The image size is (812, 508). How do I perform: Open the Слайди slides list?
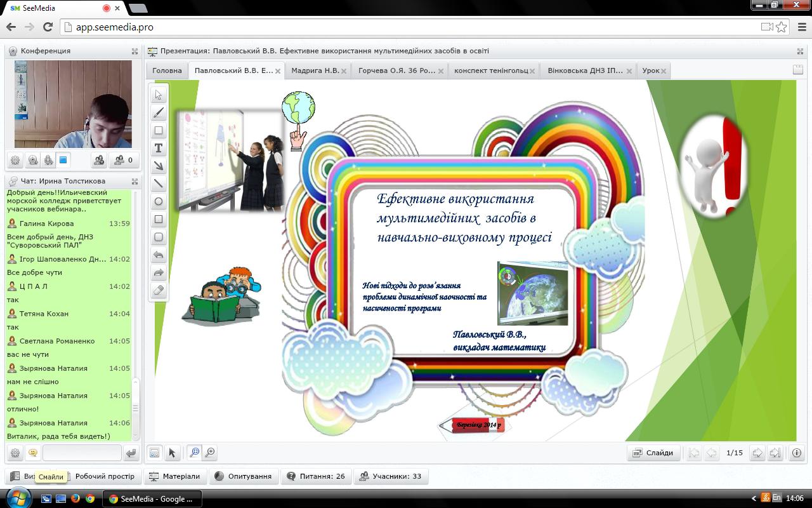pyautogui.click(x=653, y=453)
